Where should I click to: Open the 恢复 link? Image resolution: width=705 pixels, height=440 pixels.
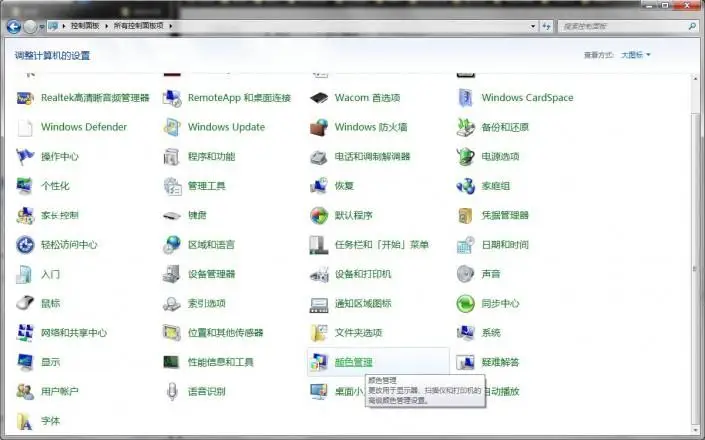344,186
